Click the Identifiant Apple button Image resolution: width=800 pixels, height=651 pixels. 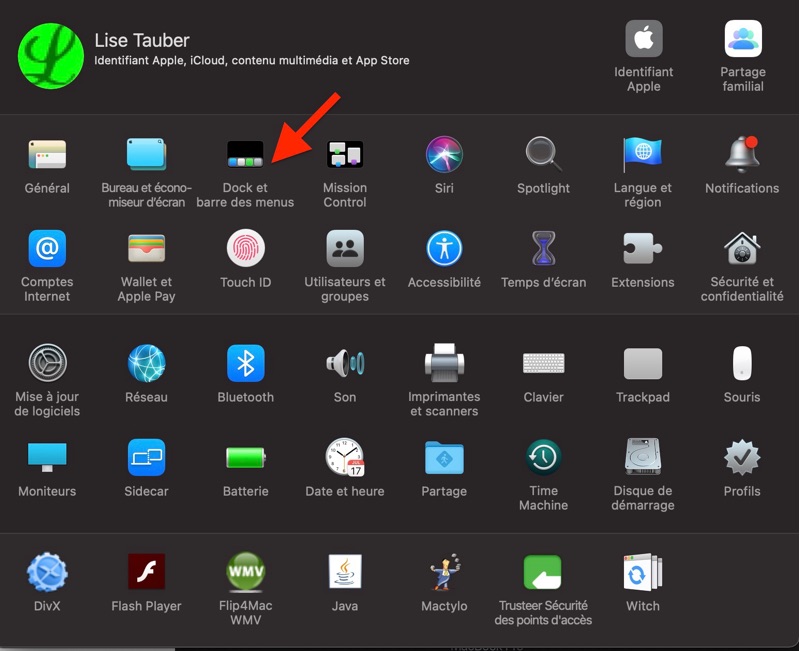pyautogui.click(x=644, y=40)
